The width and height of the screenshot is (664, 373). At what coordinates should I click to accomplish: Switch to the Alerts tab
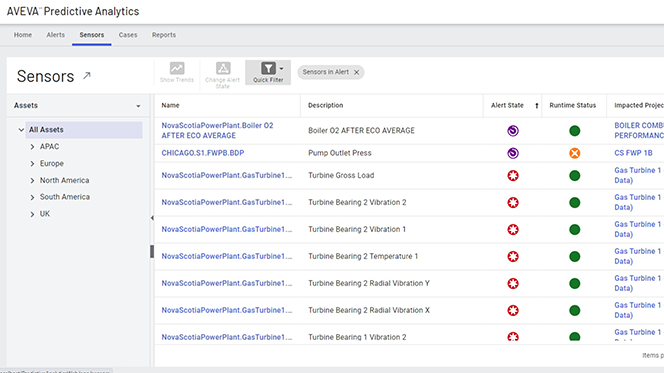pos(55,35)
